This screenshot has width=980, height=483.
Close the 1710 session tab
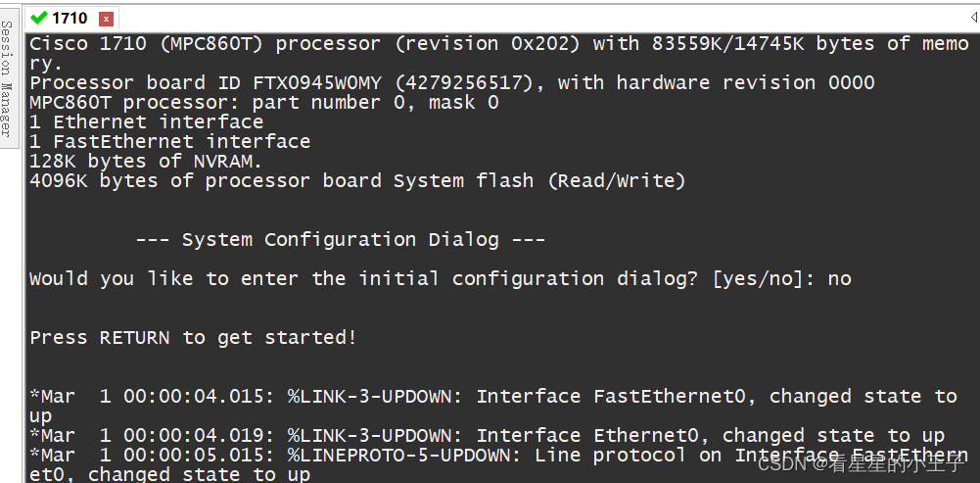[x=107, y=19]
